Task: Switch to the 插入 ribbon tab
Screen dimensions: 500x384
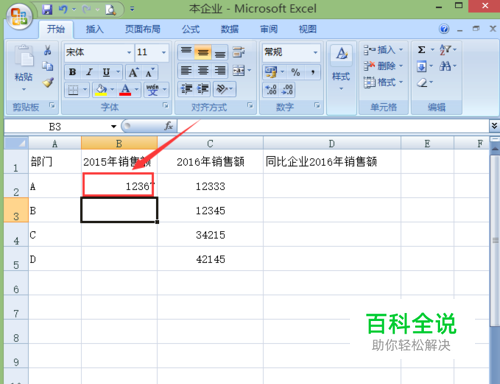Action: (x=95, y=29)
